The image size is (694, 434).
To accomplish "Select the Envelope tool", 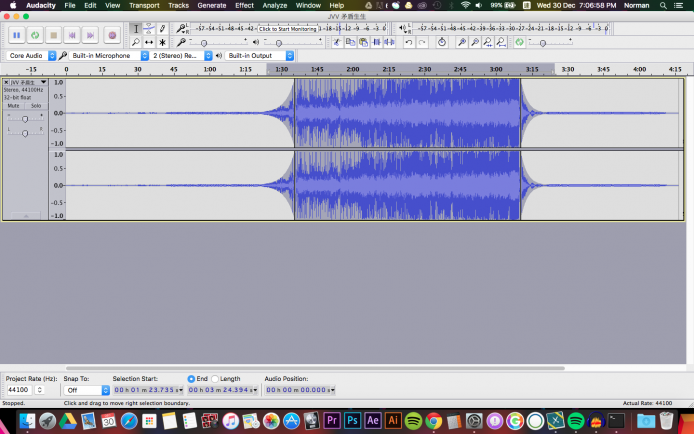I will tap(149, 28).
